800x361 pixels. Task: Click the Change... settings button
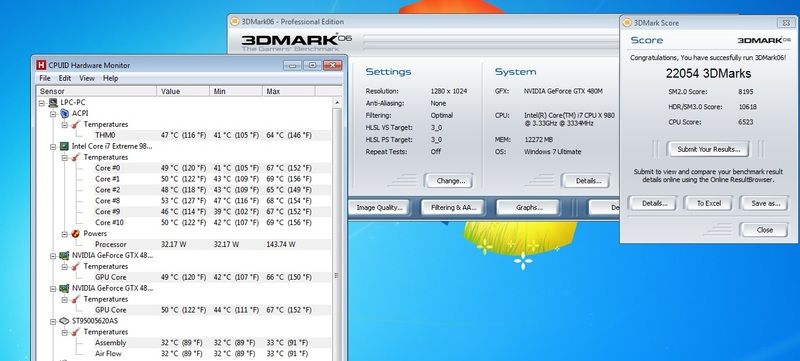(x=448, y=180)
